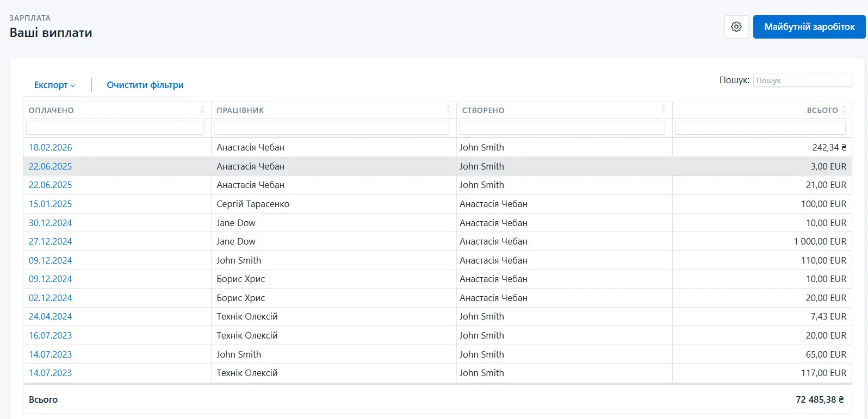Open the payout dated 15.01.2025

(x=50, y=204)
